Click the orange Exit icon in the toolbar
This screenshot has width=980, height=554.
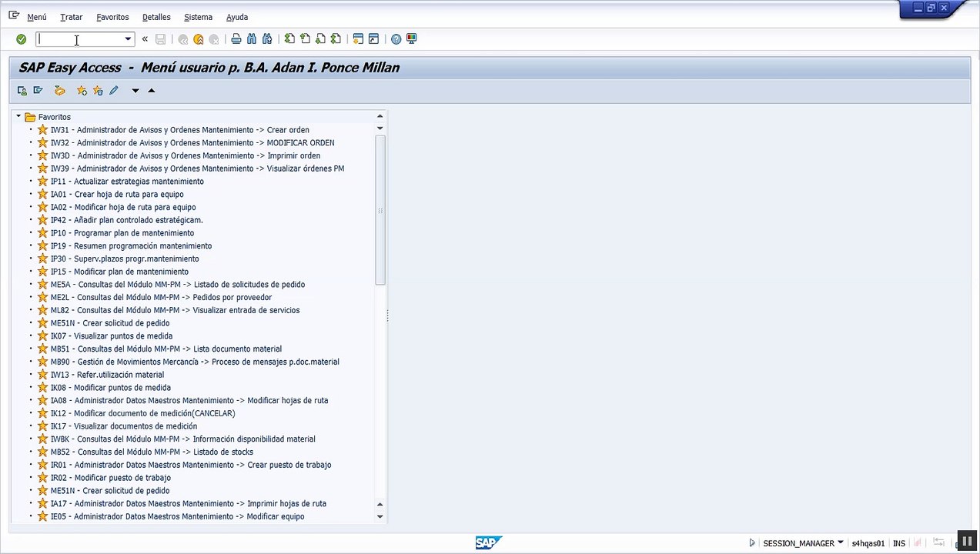tap(199, 39)
